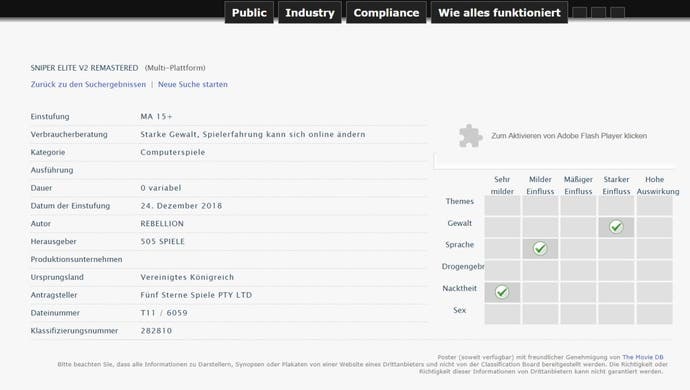This screenshot has width=690, height=390.
Task: Click the Ursprungsland label
Action: point(57,277)
